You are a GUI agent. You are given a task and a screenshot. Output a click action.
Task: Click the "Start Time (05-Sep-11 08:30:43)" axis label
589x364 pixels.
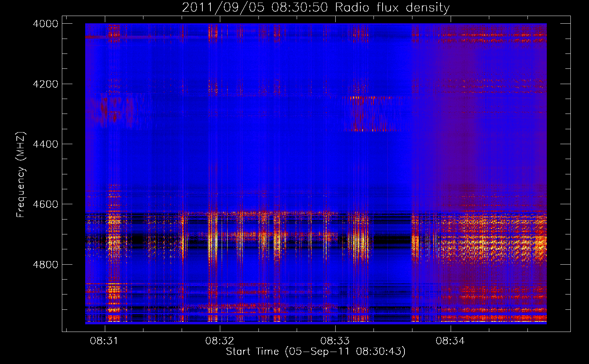click(316, 352)
